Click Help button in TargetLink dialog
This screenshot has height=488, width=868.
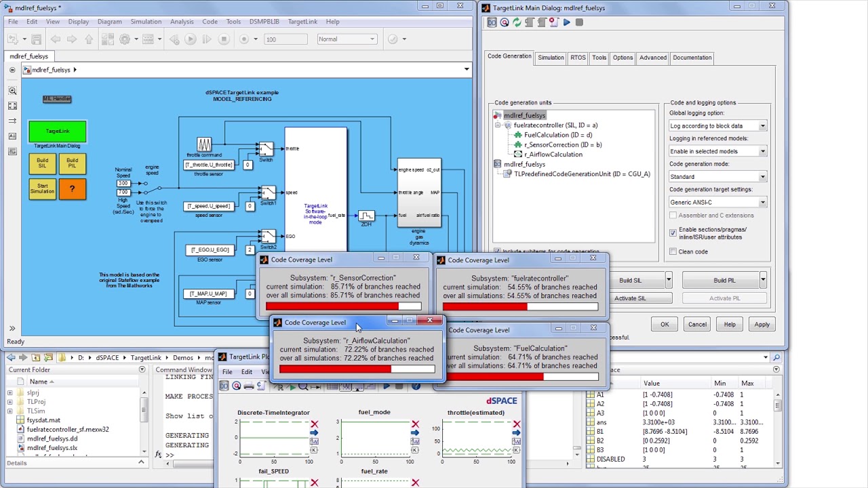730,325
